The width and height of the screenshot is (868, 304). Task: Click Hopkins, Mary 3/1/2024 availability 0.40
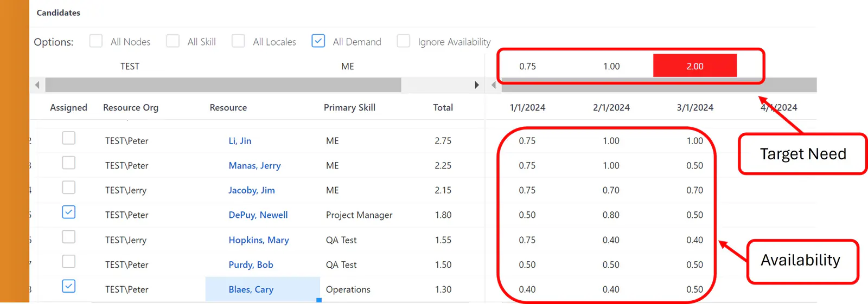tap(695, 240)
